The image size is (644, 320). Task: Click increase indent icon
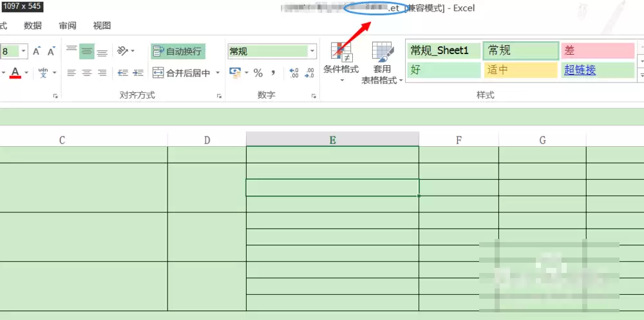coord(138,73)
